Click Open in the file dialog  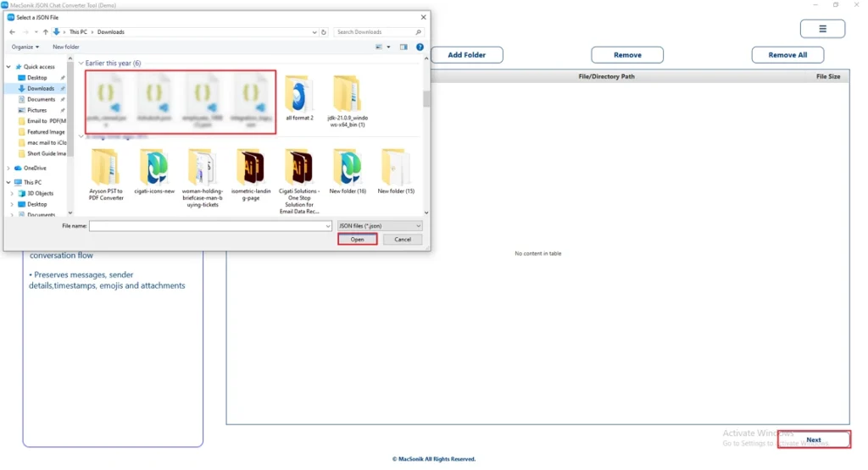pos(357,240)
